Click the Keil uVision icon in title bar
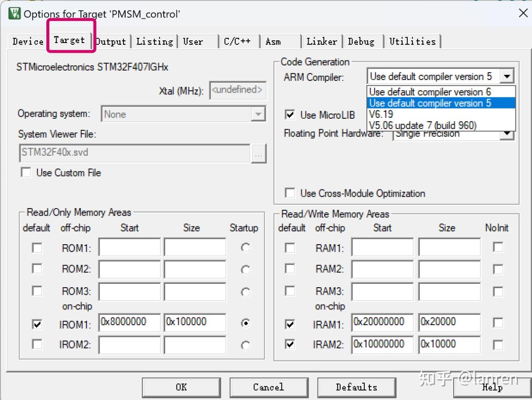532x400 pixels. click(14, 13)
